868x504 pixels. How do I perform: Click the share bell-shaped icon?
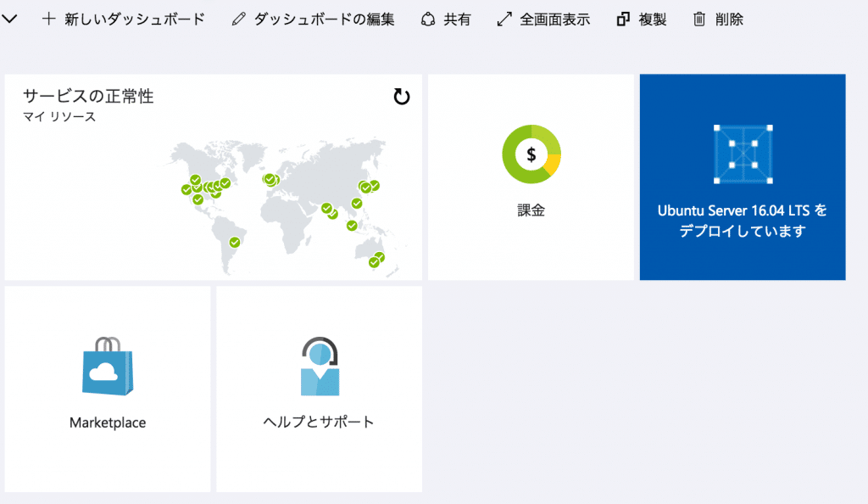[x=428, y=20]
